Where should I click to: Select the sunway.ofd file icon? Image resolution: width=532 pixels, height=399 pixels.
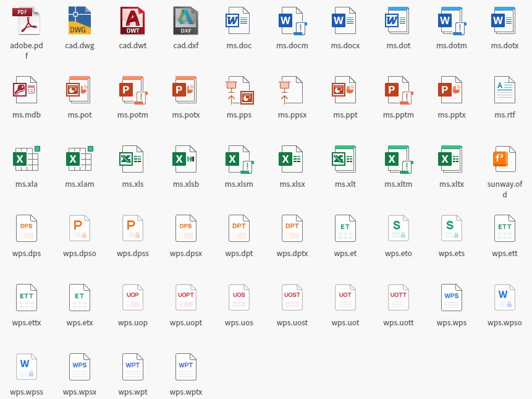[505, 160]
